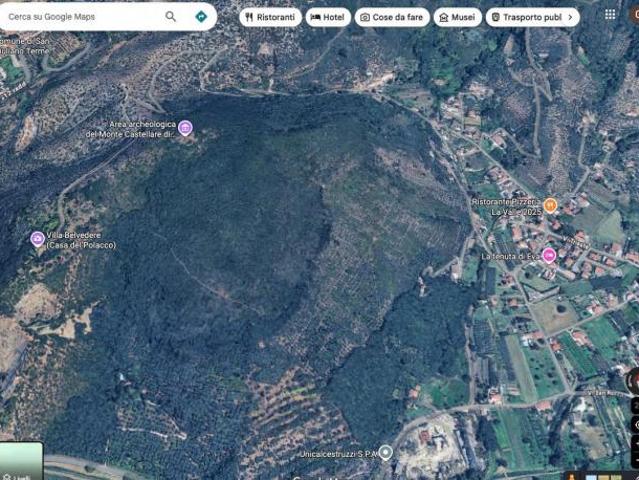Filter map by Ristoranti

point(270,17)
